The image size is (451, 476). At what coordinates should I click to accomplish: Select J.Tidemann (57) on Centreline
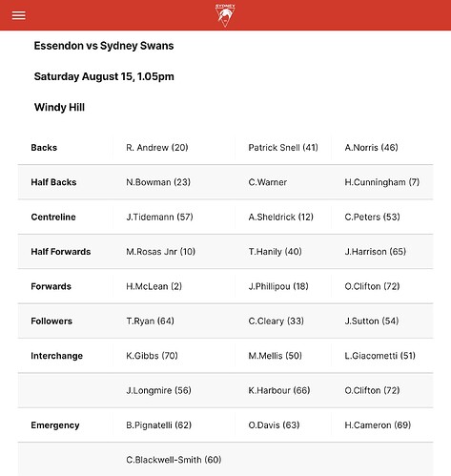point(159,217)
